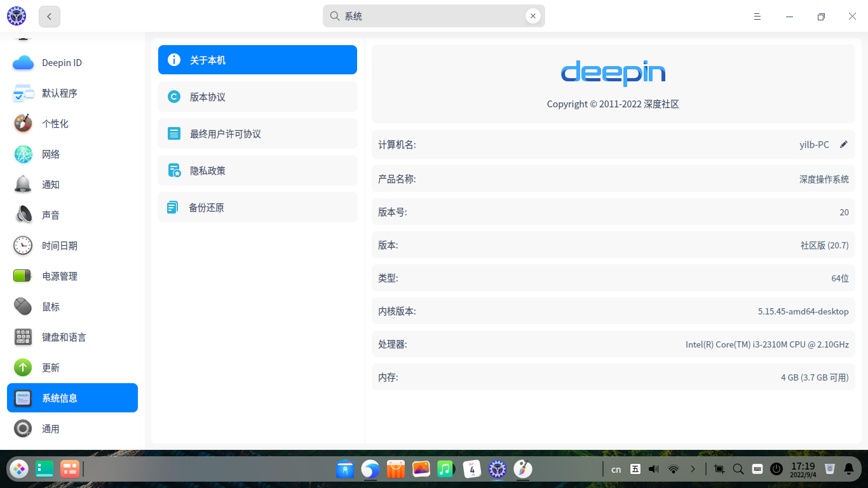Rename the computer via the pencil icon

(x=844, y=144)
